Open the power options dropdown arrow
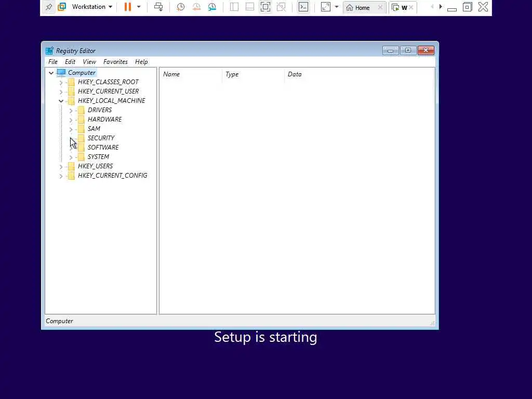The height and width of the screenshot is (399, 532). point(138,7)
